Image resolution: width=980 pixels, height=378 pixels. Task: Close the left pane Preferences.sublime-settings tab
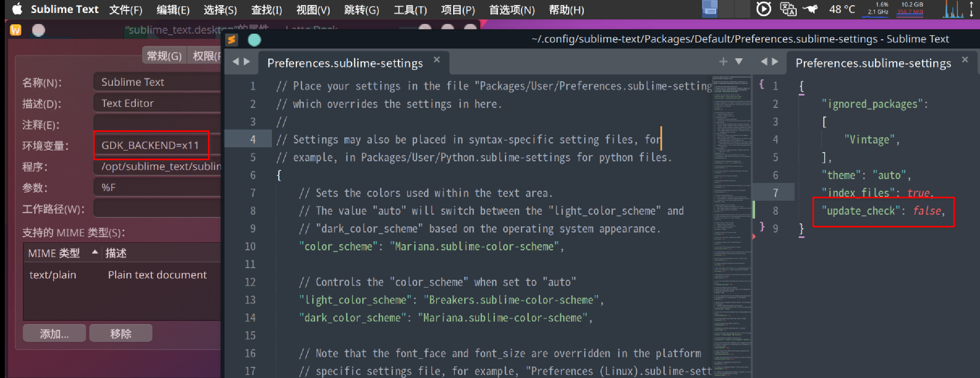pos(437,59)
